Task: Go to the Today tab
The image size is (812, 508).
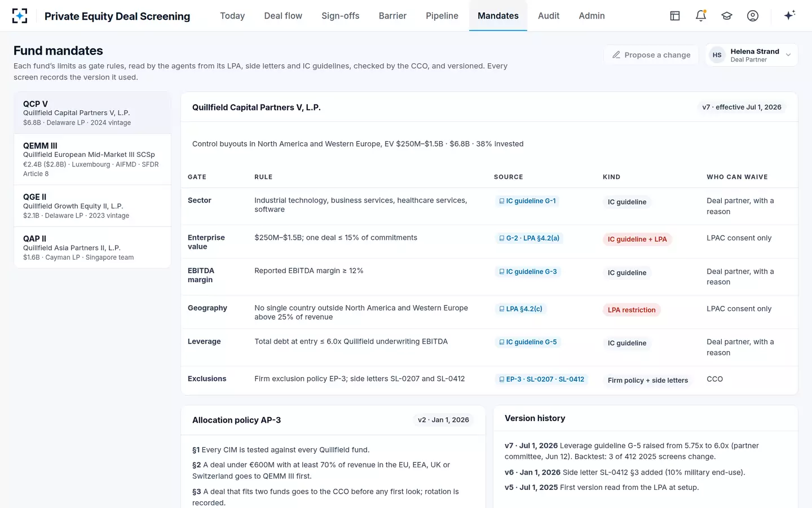Action: pos(232,16)
